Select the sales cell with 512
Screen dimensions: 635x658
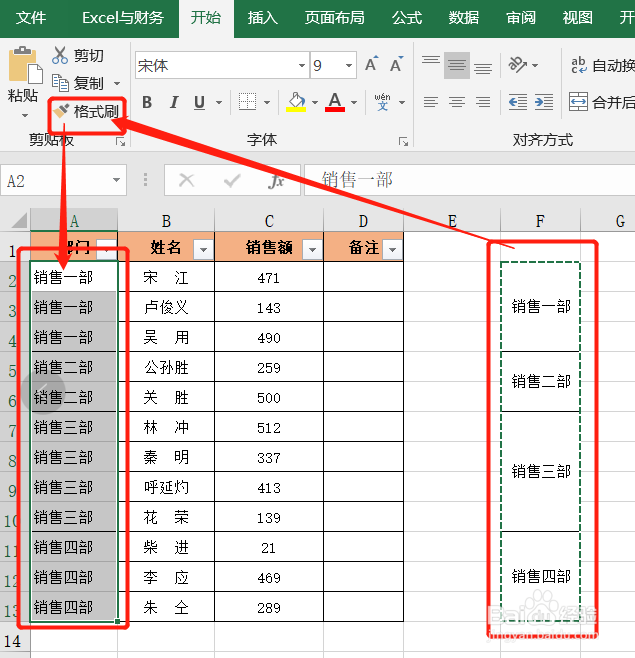269,427
